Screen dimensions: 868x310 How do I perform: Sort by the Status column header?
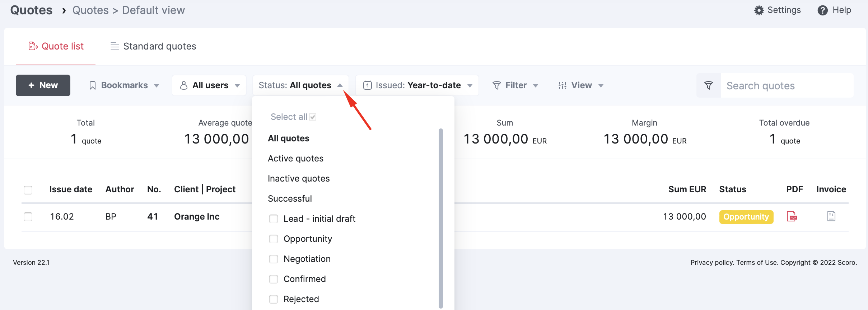click(x=733, y=189)
